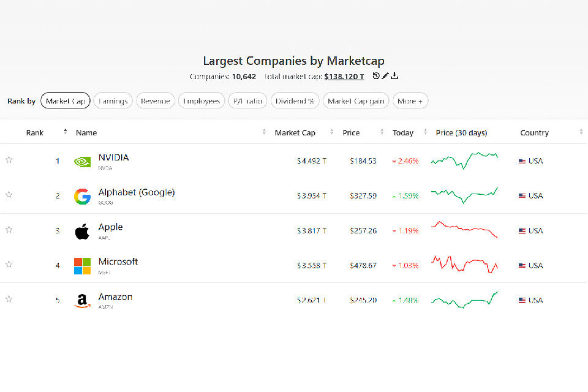
Task: Click the Amazon logo icon
Action: point(82,301)
